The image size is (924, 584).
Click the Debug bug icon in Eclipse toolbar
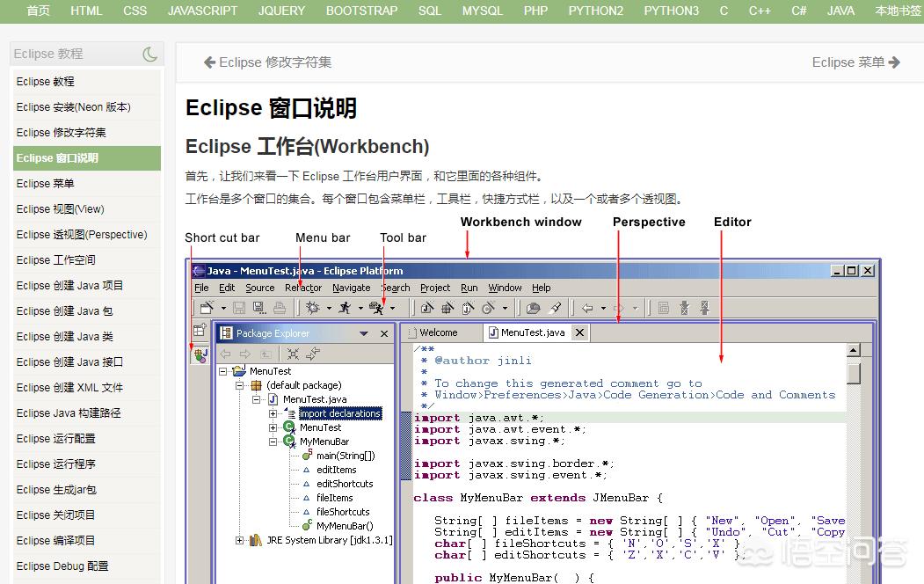pyautogui.click(x=312, y=308)
